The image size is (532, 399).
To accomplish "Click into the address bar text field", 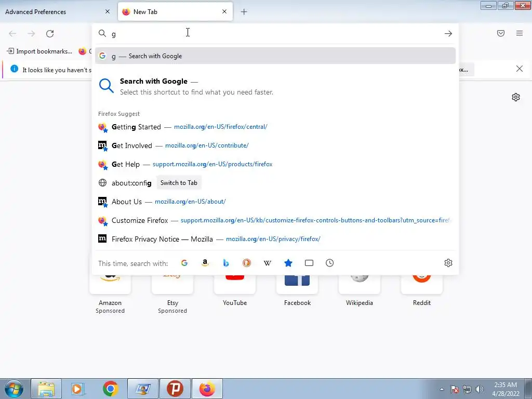I will point(275,34).
